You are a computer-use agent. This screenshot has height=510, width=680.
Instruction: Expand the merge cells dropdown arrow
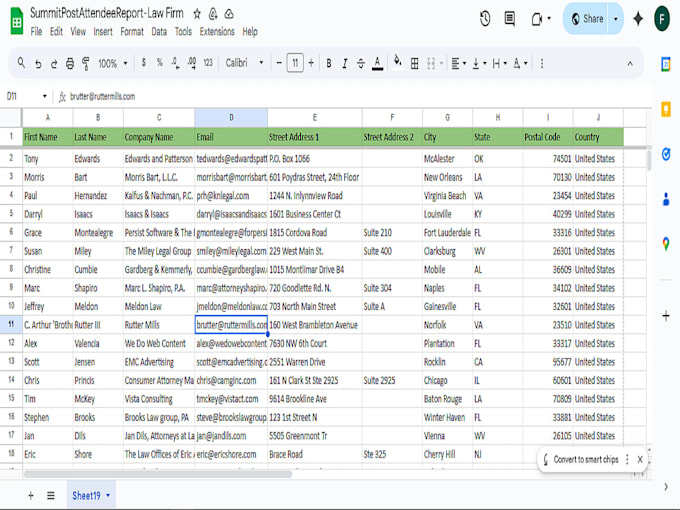tap(441, 64)
